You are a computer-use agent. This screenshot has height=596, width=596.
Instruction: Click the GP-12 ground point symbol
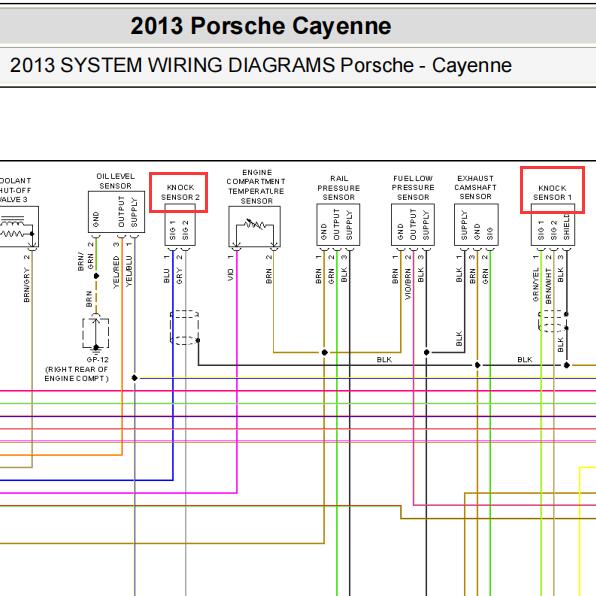(x=96, y=333)
